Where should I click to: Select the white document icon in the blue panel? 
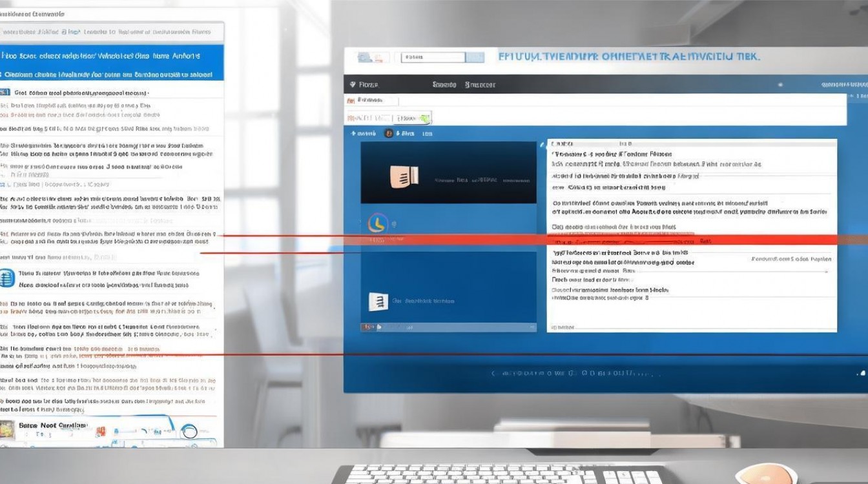coord(378,302)
